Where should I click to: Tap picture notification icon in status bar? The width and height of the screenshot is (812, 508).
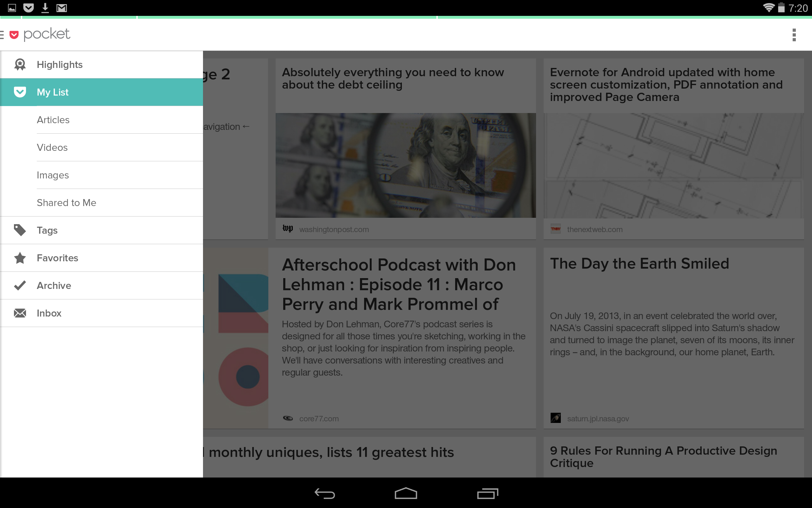point(12,8)
